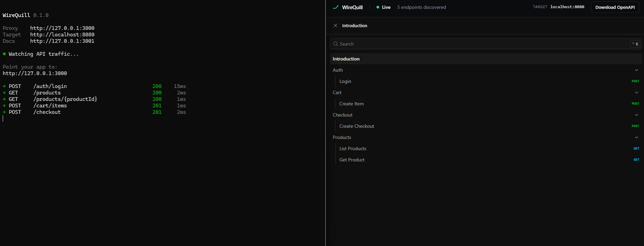The width and height of the screenshot is (644, 246).
Task: Click the Docs URL http://127.0.0.1:3001 in terminal
Action: click(x=62, y=41)
